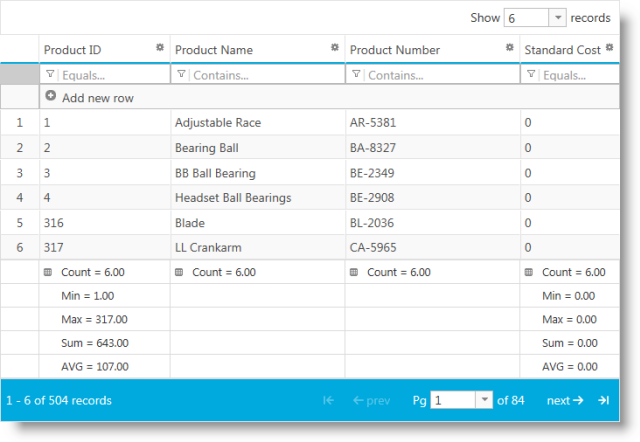Viewport: 640px width, 442px height.
Task: Select the Headset Ball Bearings row
Action: pyautogui.click(x=233, y=198)
